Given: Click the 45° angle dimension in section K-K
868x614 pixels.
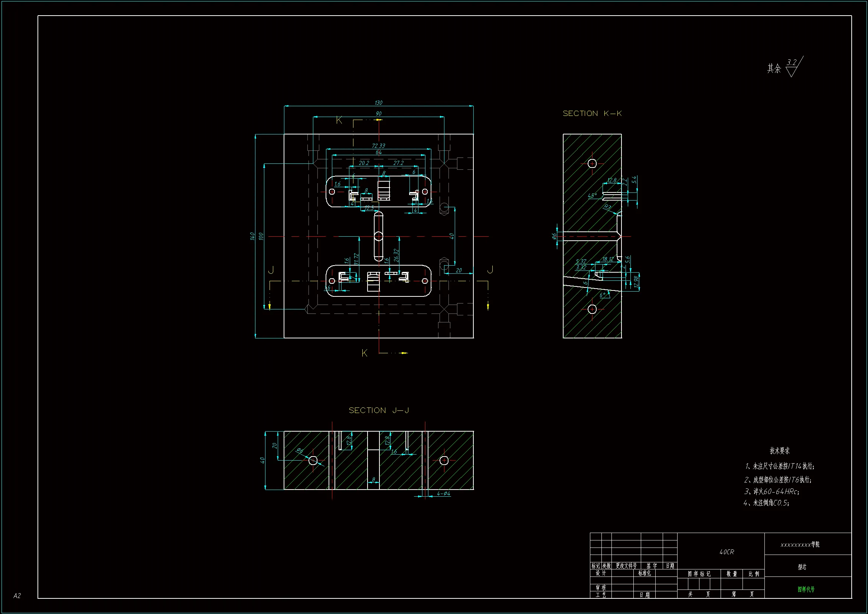Looking at the screenshot, I should point(592,196).
